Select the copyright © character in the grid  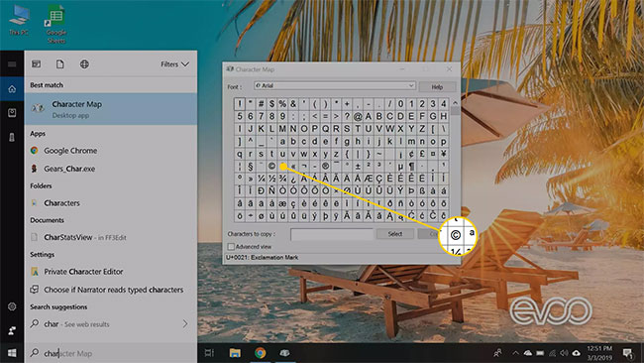coord(271,166)
